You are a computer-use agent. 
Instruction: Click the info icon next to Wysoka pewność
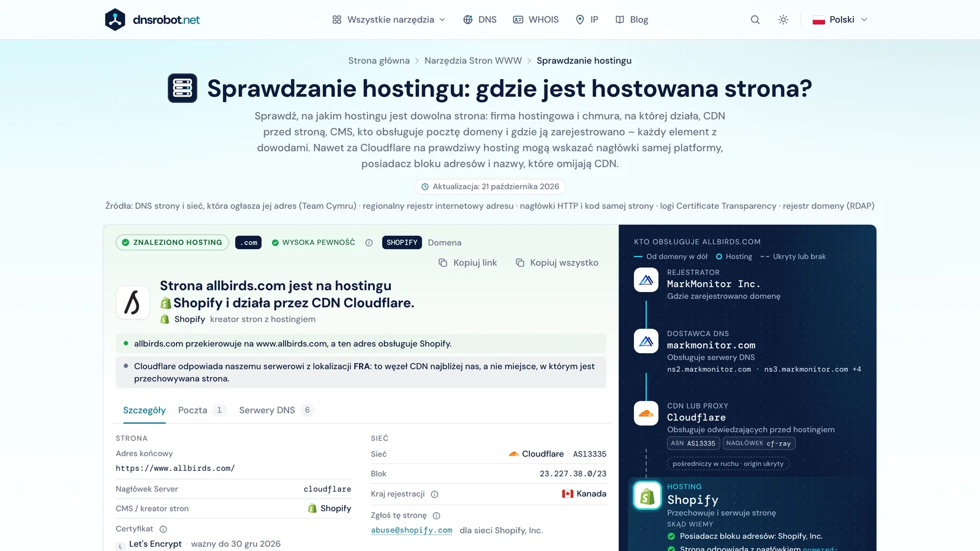(369, 242)
